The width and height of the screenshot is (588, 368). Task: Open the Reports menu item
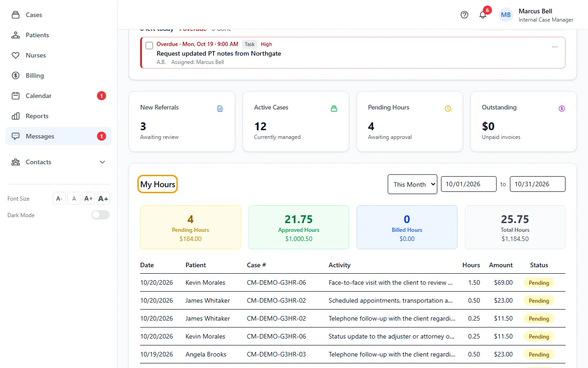59,116
